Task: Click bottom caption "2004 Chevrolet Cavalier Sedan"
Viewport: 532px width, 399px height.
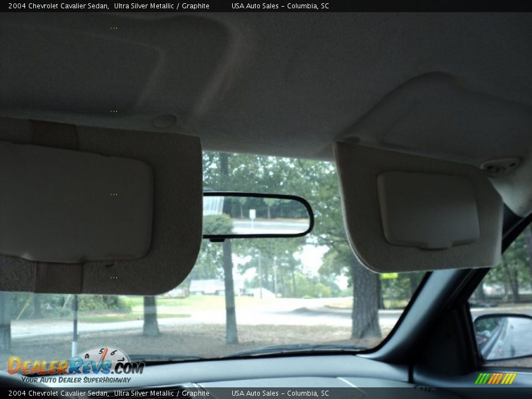Action: pos(58,393)
